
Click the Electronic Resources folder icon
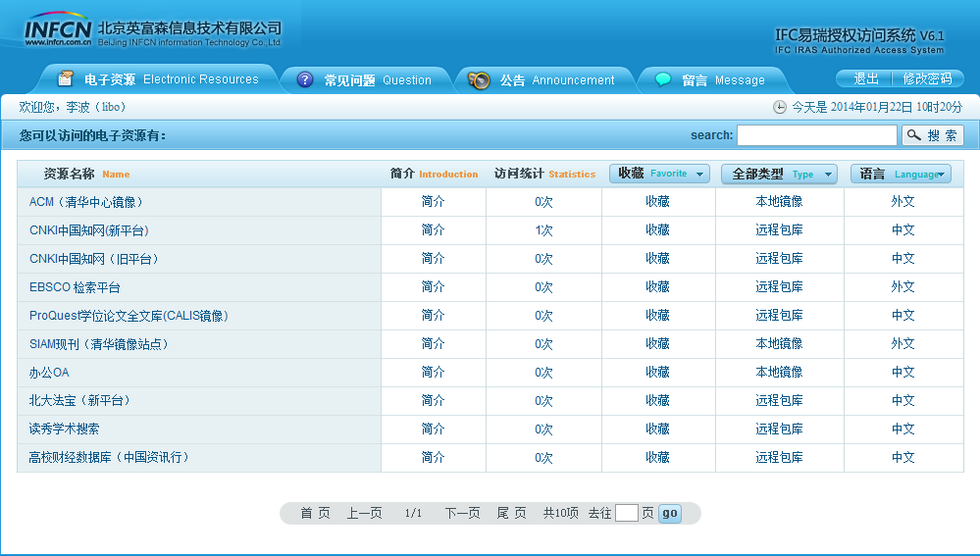tap(66, 79)
